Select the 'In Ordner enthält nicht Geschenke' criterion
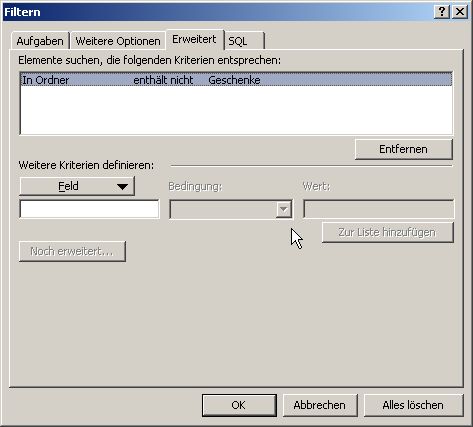Screen dimensions: 473x427 236,80
